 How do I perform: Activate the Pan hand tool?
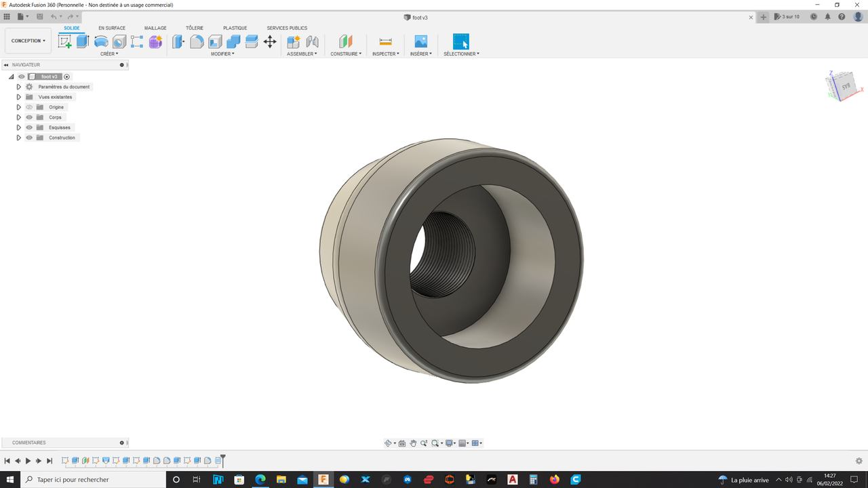pos(413,443)
